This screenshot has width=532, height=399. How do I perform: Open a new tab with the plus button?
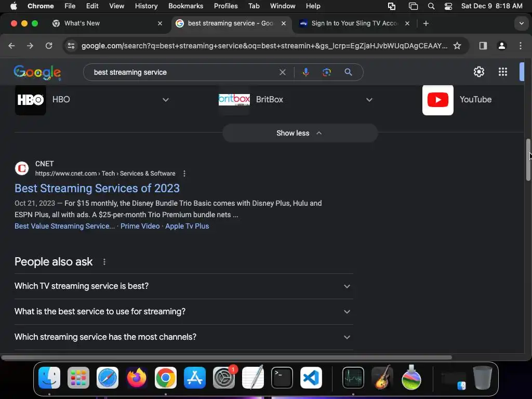[x=426, y=23]
